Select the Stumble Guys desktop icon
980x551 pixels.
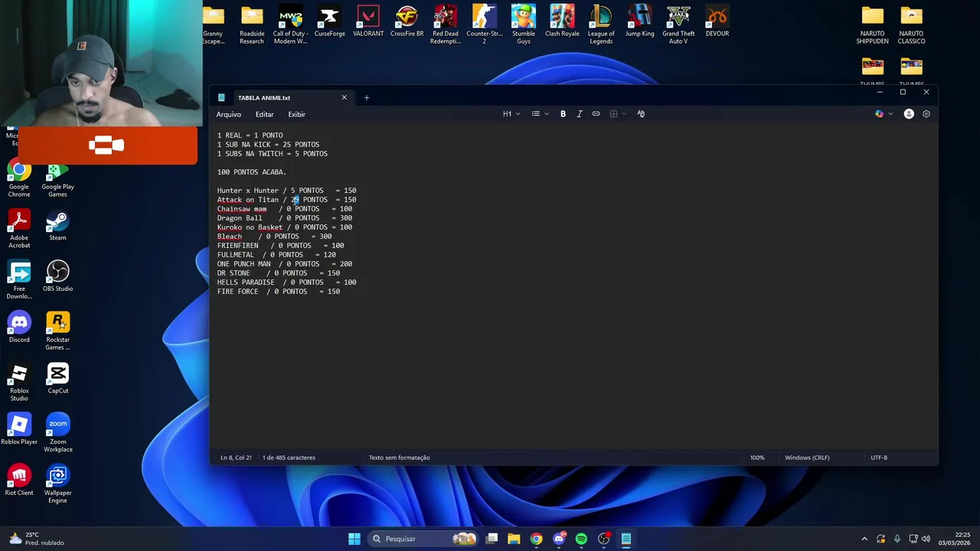tap(524, 25)
